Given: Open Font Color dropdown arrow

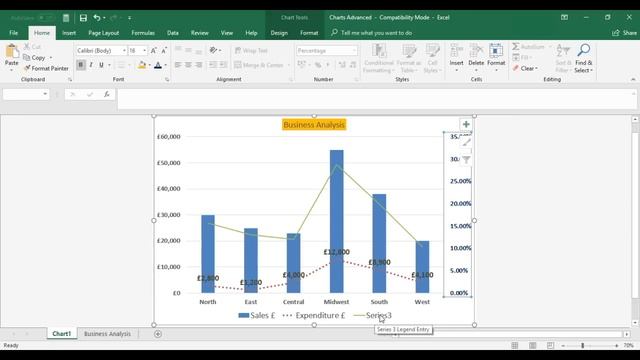Looking at the screenshot, I should click(x=165, y=65).
